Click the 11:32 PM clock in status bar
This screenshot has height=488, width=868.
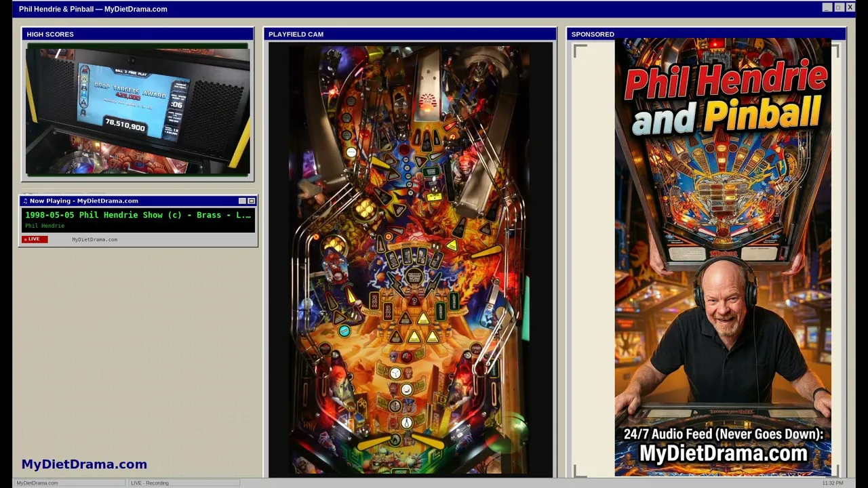[x=833, y=483]
